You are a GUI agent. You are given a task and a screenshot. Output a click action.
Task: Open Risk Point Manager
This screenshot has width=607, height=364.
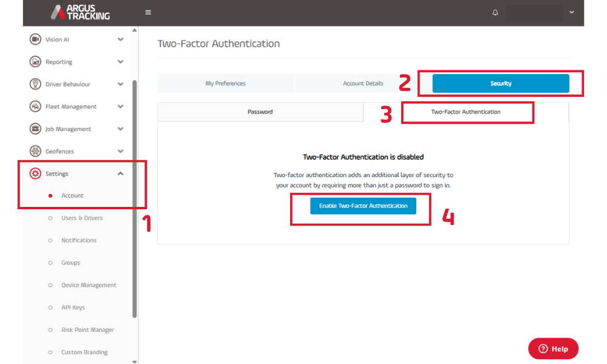point(87,330)
